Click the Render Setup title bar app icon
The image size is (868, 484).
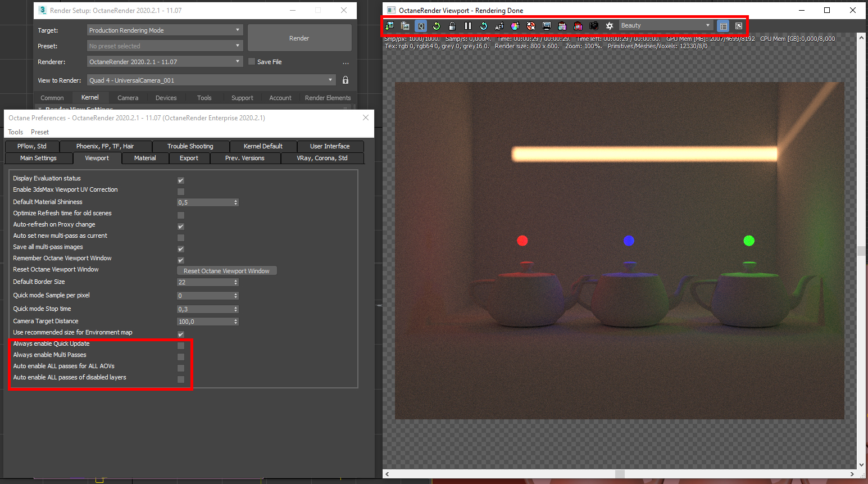pyautogui.click(x=43, y=10)
